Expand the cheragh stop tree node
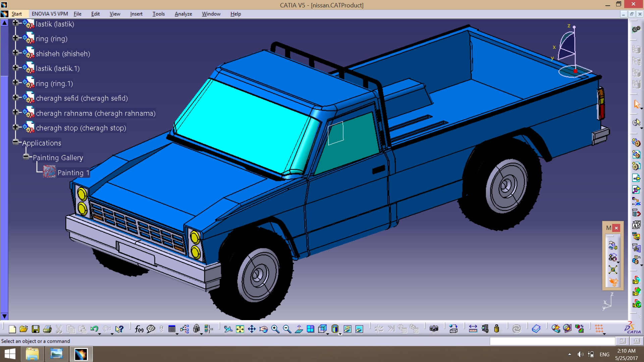This screenshot has height=362, width=644. pos(15,127)
